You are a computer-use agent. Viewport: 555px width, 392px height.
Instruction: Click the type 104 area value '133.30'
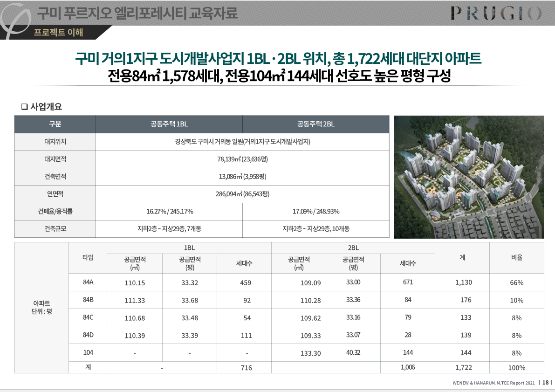310,353
